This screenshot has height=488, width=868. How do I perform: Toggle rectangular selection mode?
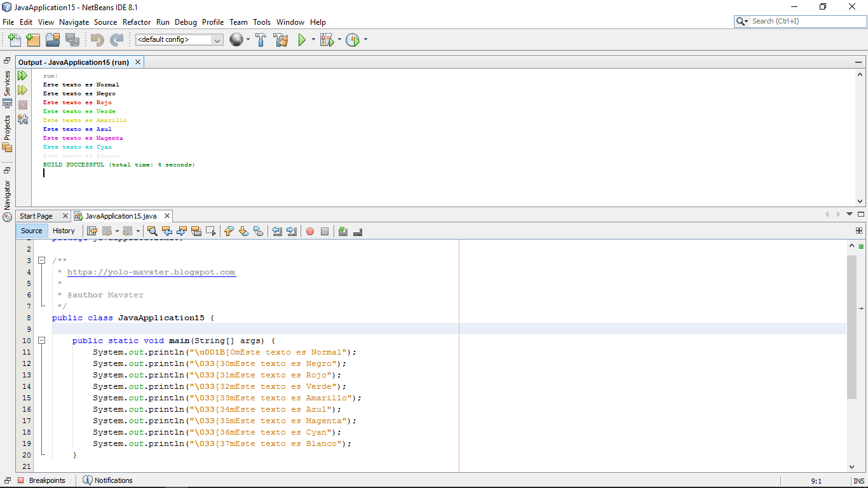210,231
